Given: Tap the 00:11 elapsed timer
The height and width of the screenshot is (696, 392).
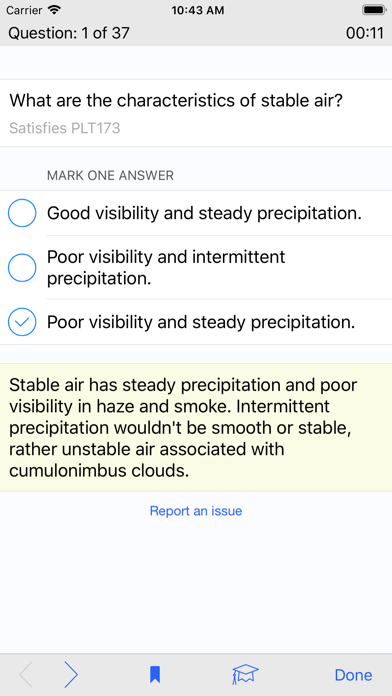Looking at the screenshot, I should [x=364, y=33].
